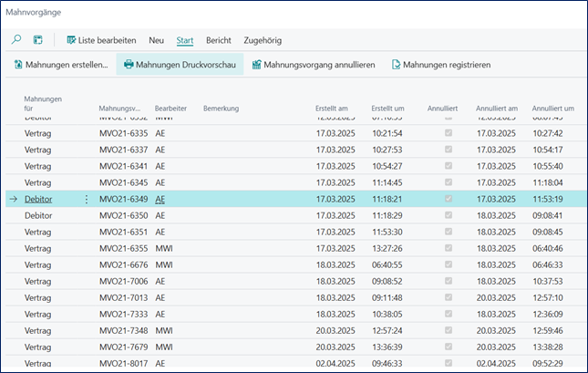The image size is (588, 373).
Task: Click the Mahnungsv... column header
Action: [119, 109]
